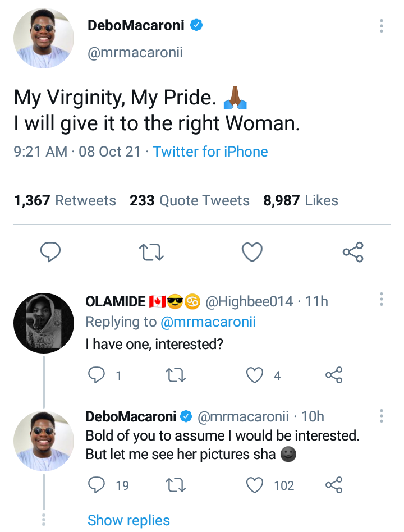This screenshot has width=404, height=532.
Task: Open more options on OLAMIDE's reply
Action: pos(382,299)
